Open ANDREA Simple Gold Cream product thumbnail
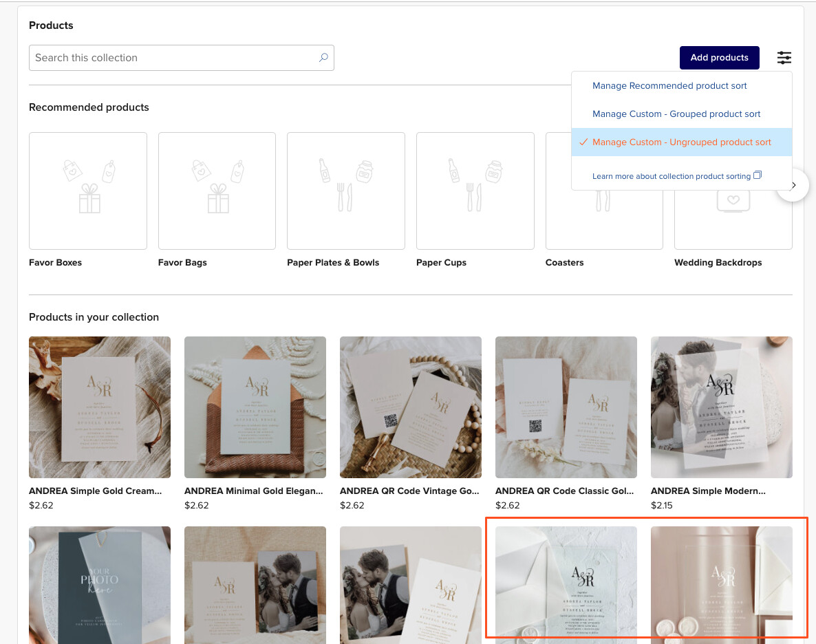Image resolution: width=816 pixels, height=644 pixels. [x=100, y=407]
